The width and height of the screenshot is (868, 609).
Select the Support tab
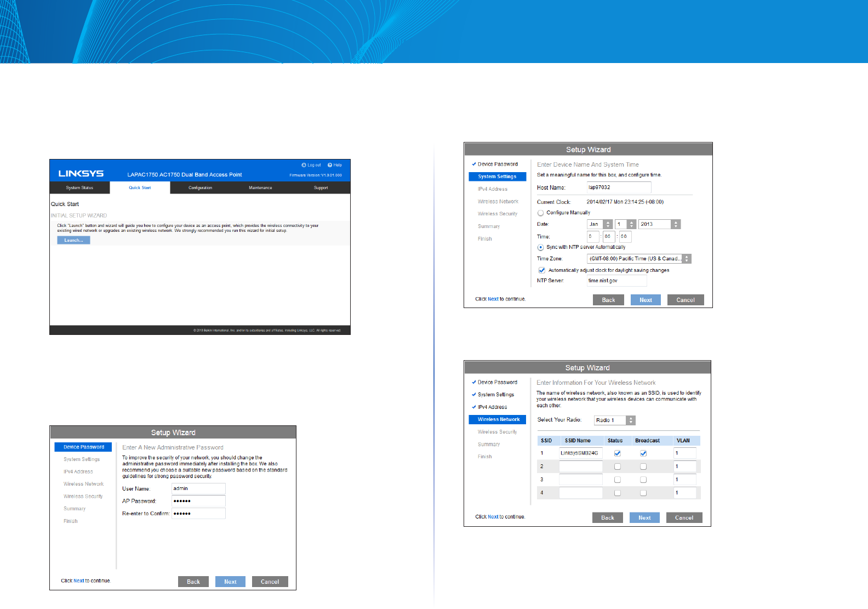[321, 188]
